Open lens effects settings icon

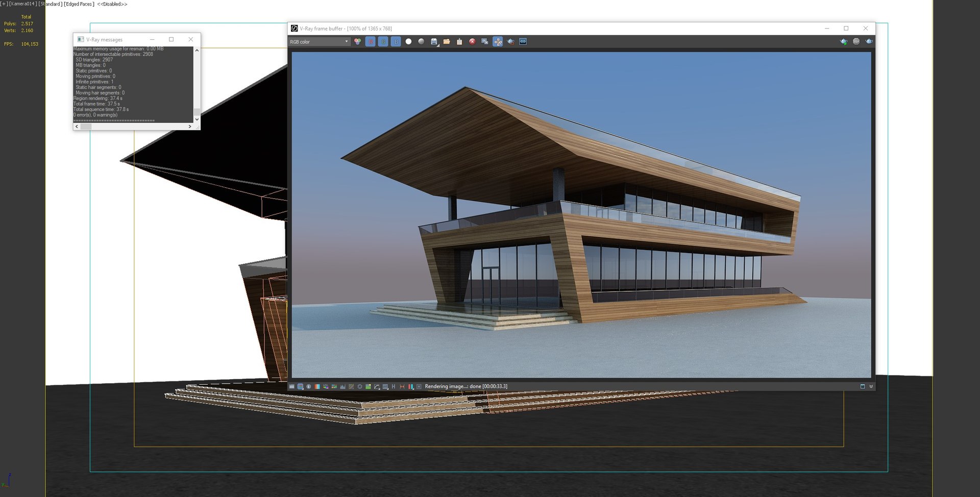419,387
